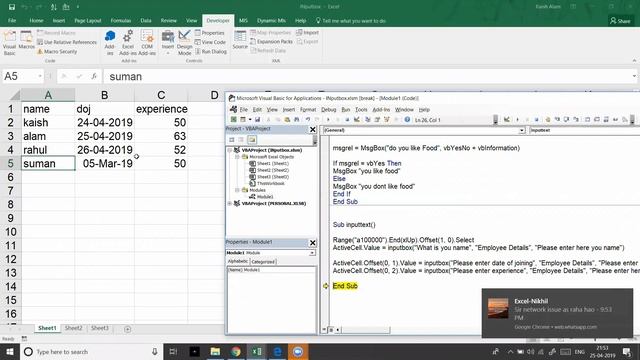This screenshot has height=360, width=640.
Task: Toggle Design Mode in Controls group
Action: (x=184, y=42)
